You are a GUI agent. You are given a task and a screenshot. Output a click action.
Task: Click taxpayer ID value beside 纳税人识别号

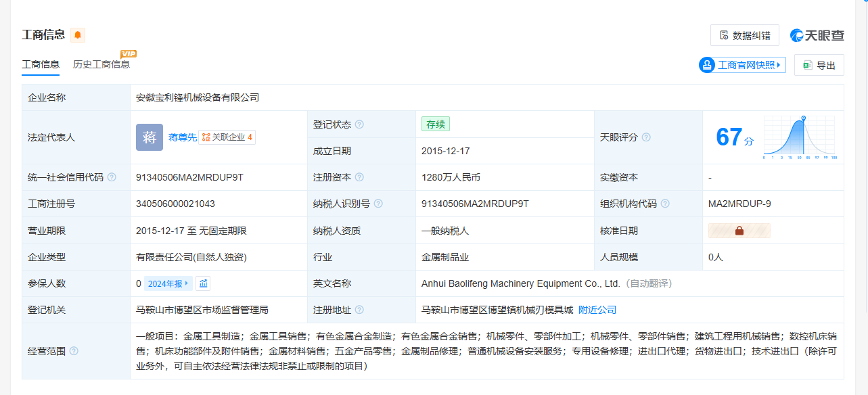(x=475, y=204)
